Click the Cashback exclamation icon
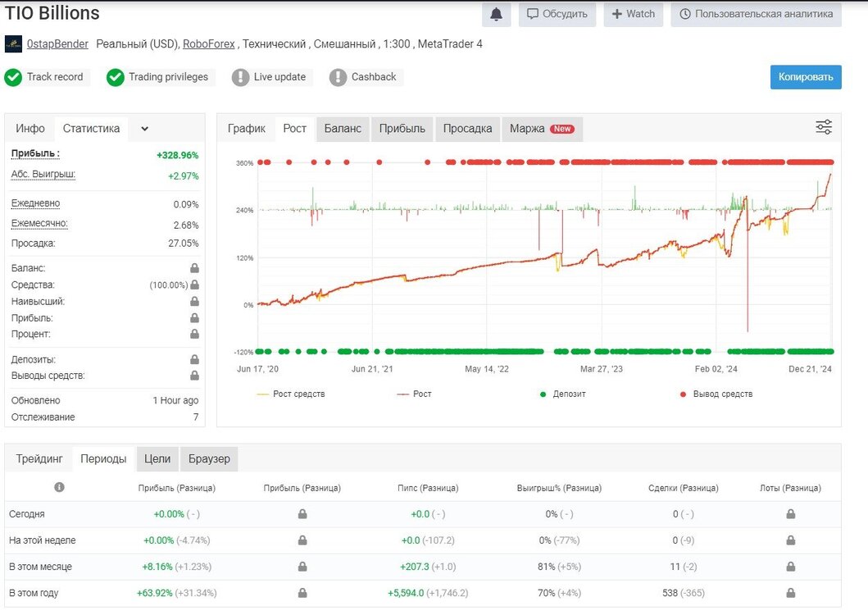This screenshot has width=868, height=615. point(338,78)
